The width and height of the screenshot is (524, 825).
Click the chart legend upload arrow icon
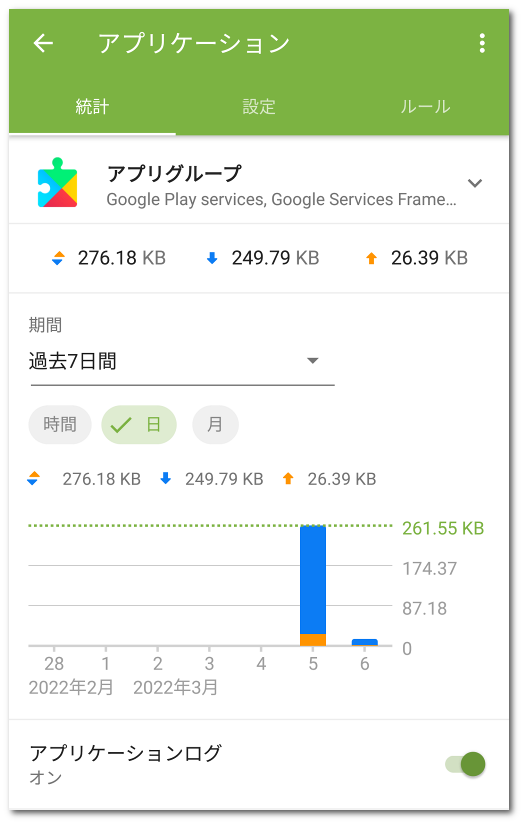pyautogui.click(x=288, y=478)
